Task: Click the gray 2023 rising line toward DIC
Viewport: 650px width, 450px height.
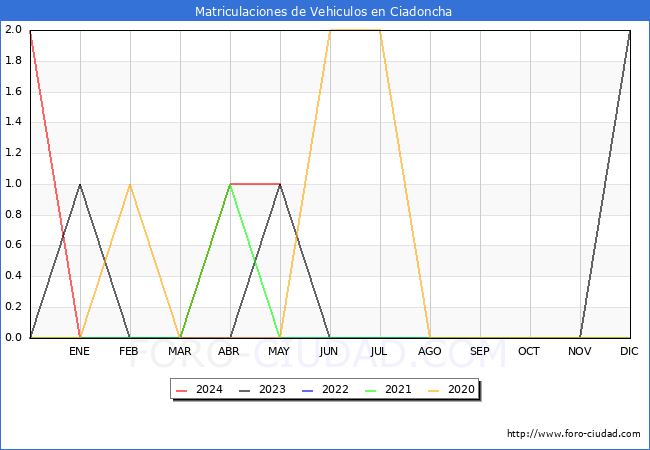Action: (605, 184)
